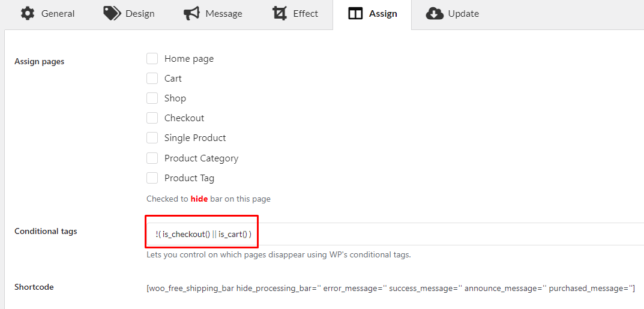Go to the Message tab label
The image size is (644, 309).
224,14
